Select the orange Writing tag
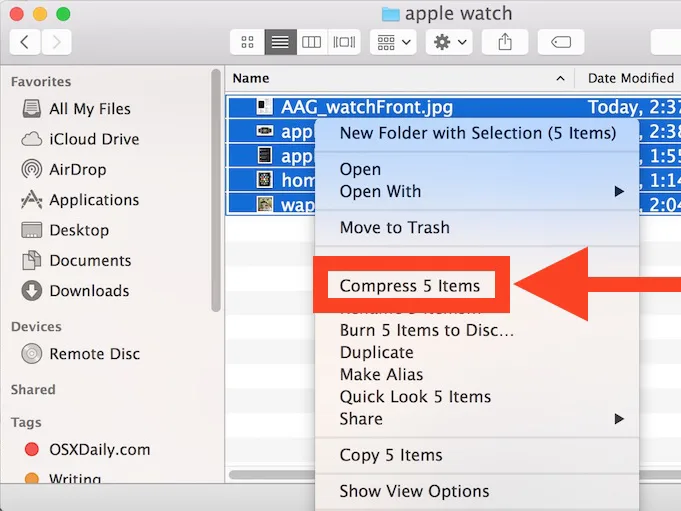Image resolution: width=681 pixels, height=511 pixels. tap(63, 478)
